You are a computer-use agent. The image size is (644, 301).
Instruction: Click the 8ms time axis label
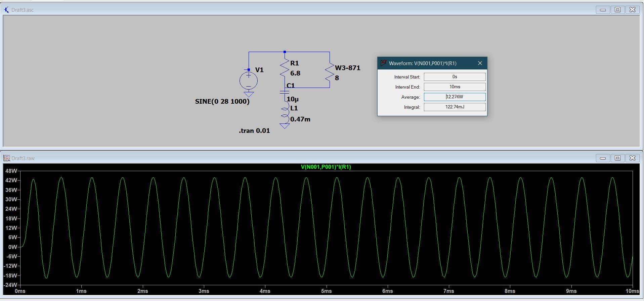click(x=510, y=291)
